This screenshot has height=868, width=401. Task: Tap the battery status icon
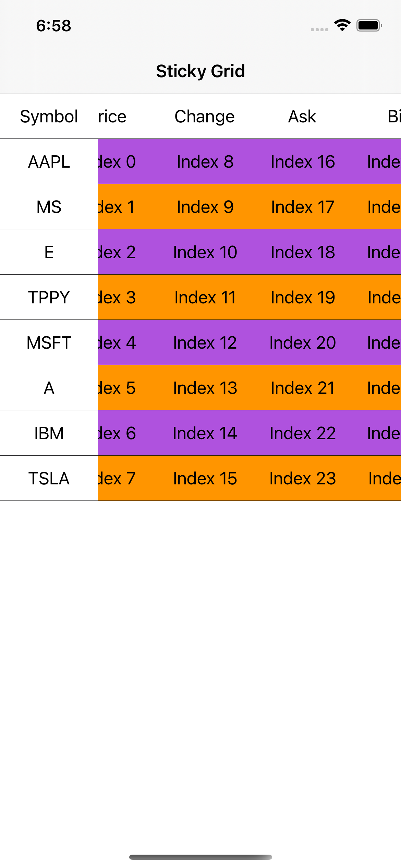(x=369, y=25)
